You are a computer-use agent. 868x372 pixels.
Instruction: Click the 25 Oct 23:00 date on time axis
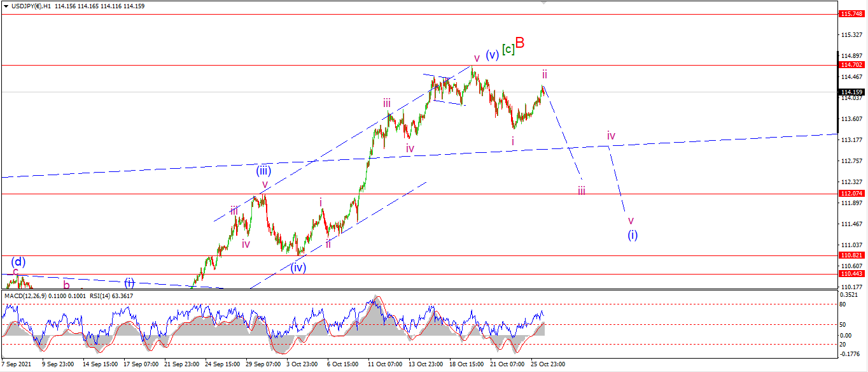coord(548,364)
